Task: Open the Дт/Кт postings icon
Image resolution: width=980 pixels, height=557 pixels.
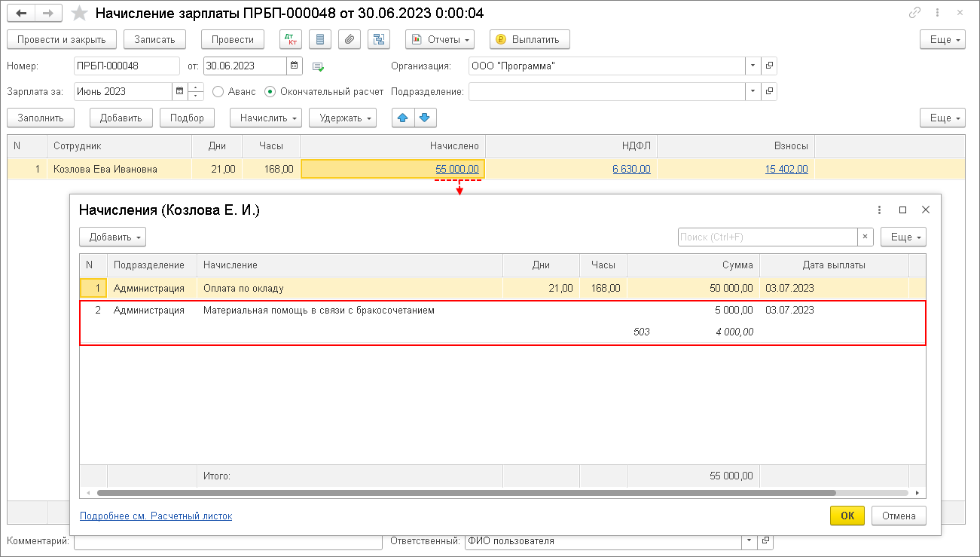Action: point(290,40)
